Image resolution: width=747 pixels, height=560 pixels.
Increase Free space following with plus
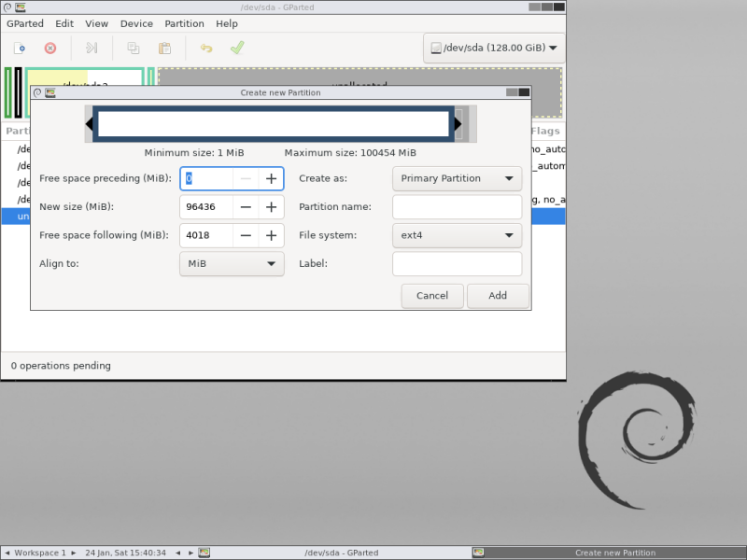pyautogui.click(x=271, y=235)
